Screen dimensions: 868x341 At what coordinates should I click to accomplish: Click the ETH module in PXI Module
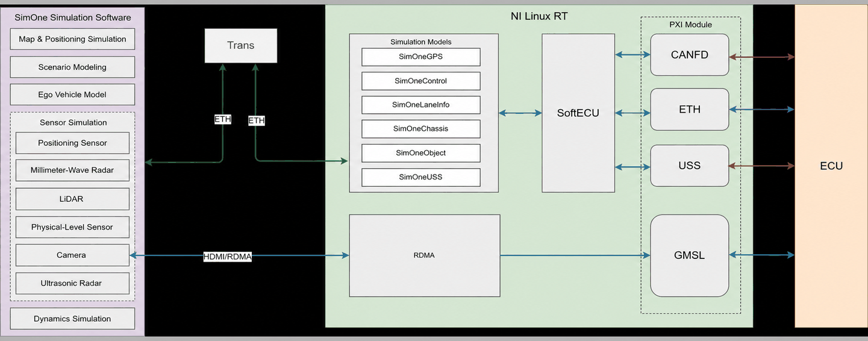690,110
